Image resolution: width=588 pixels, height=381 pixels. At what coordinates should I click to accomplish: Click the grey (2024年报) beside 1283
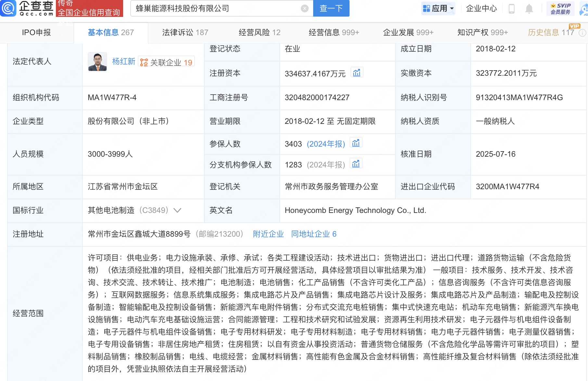click(326, 165)
